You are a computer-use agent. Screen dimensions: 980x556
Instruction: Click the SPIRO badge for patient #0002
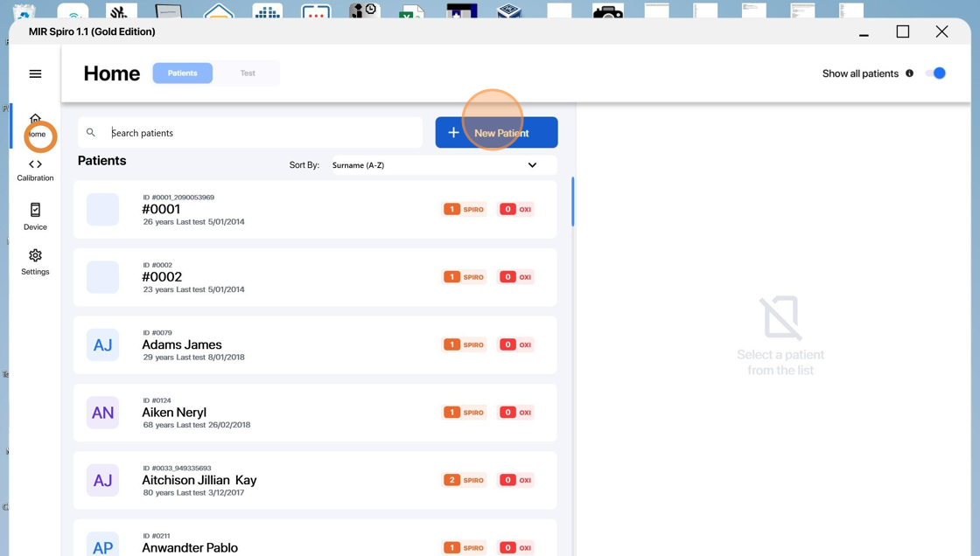(x=465, y=277)
